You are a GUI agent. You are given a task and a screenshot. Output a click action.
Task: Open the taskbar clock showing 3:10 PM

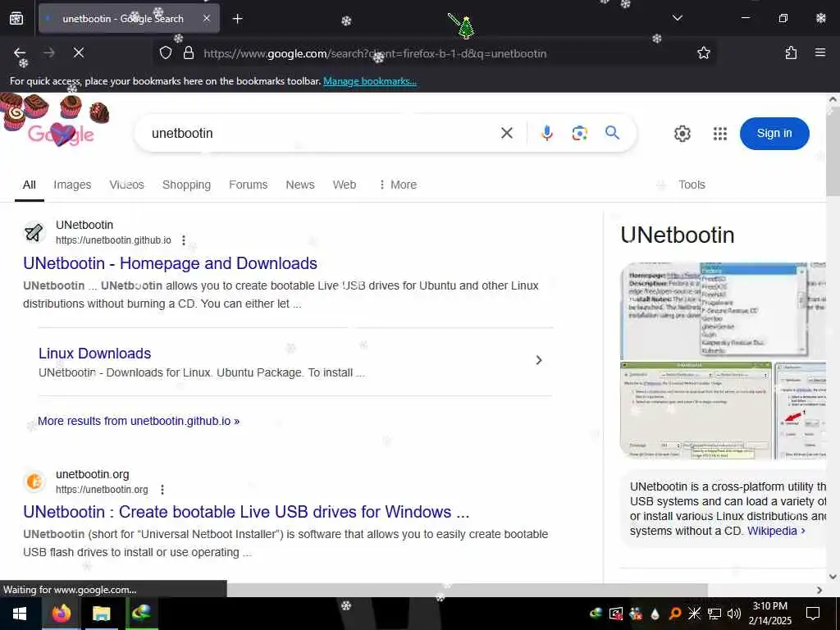pyautogui.click(x=769, y=614)
